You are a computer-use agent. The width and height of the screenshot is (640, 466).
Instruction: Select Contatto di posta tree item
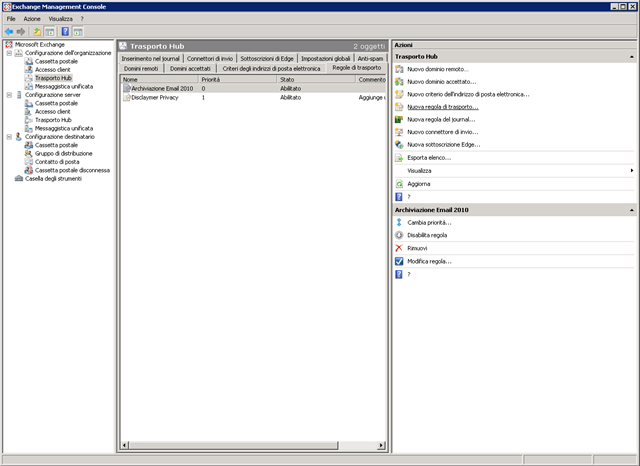(x=57, y=162)
